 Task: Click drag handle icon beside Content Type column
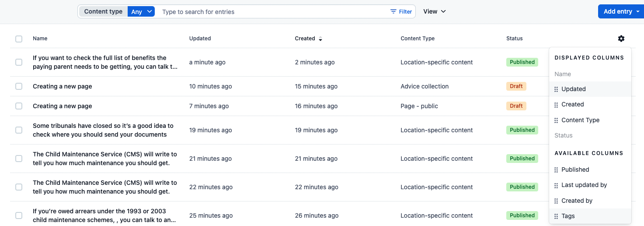pos(556,120)
